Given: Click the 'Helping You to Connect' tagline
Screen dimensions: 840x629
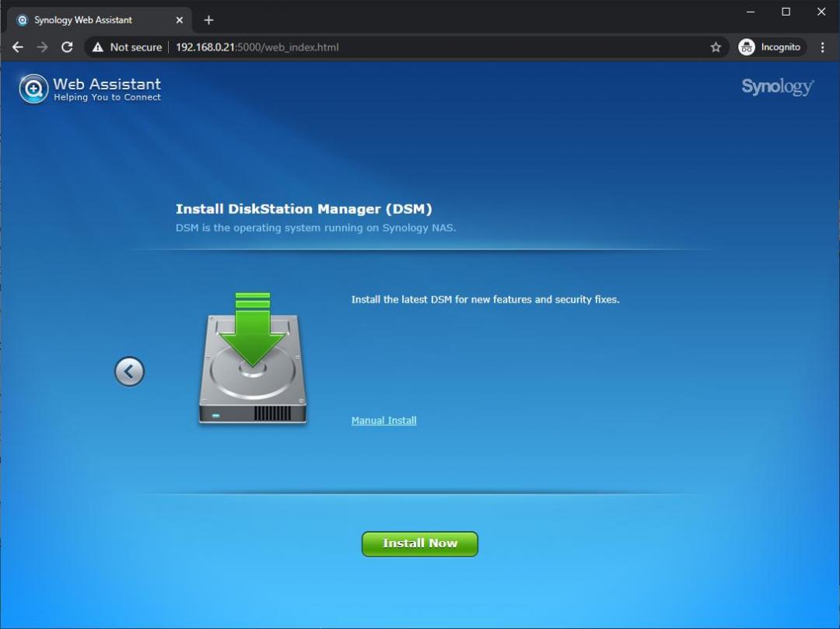Looking at the screenshot, I should (107, 97).
